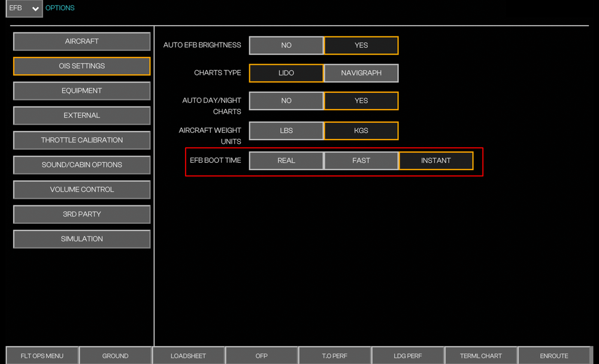599x364 pixels.
Task: Open THROTTLE CALIBRATION settings
Action: 82,140
